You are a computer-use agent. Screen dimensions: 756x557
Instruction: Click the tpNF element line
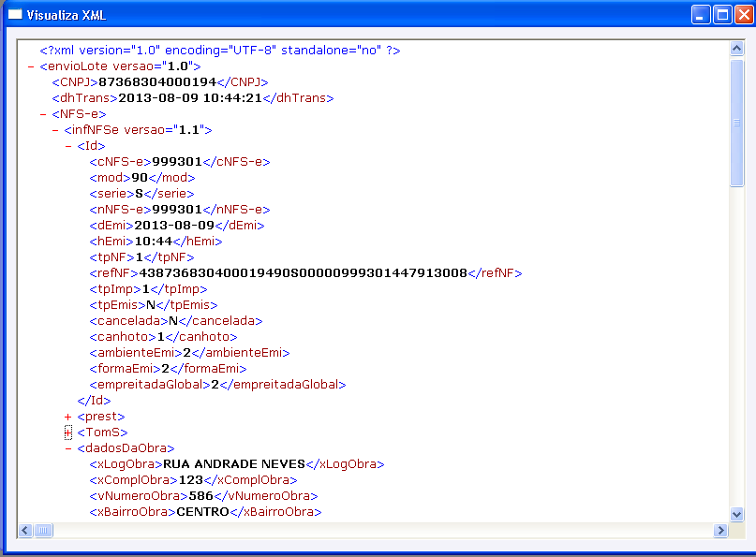pos(141,257)
